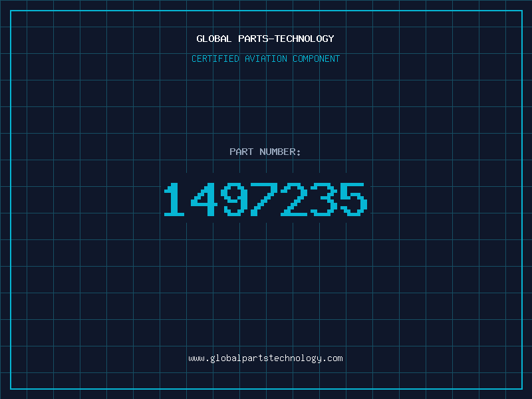Click the CERTIFIED AVIATION COMPONENT subtitle

(265, 59)
